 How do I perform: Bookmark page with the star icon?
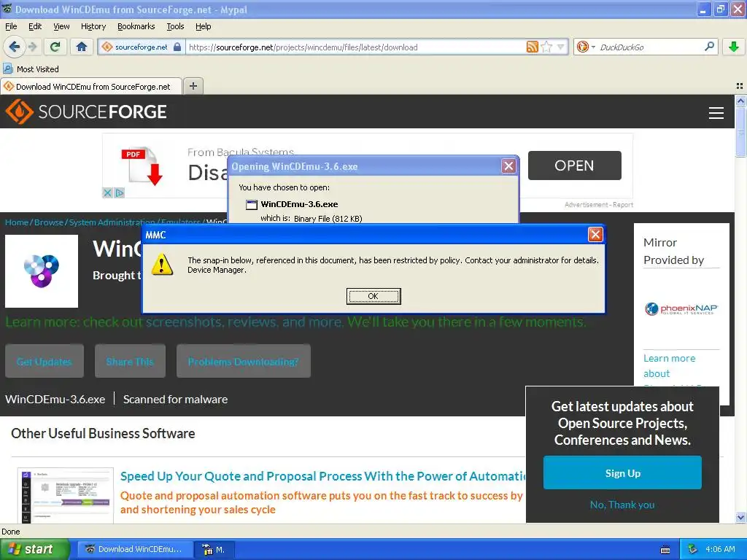tap(546, 47)
